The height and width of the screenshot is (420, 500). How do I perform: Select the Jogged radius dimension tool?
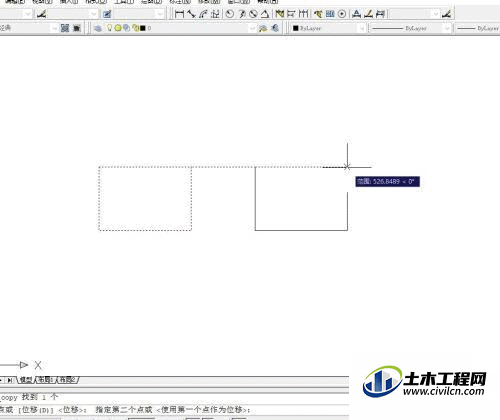242,14
